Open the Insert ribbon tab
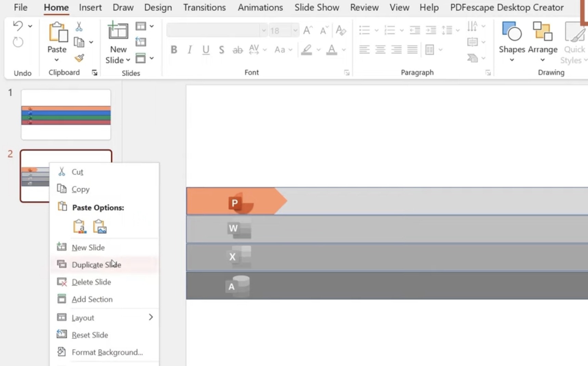The width and height of the screenshot is (588, 366). pyautogui.click(x=90, y=8)
